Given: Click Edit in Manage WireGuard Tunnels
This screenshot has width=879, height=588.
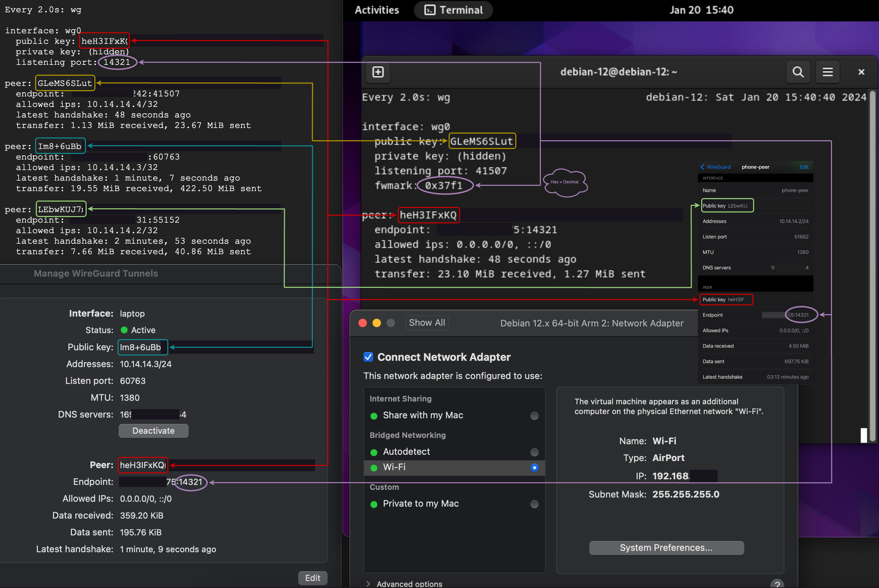Looking at the screenshot, I should pos(313,578).
